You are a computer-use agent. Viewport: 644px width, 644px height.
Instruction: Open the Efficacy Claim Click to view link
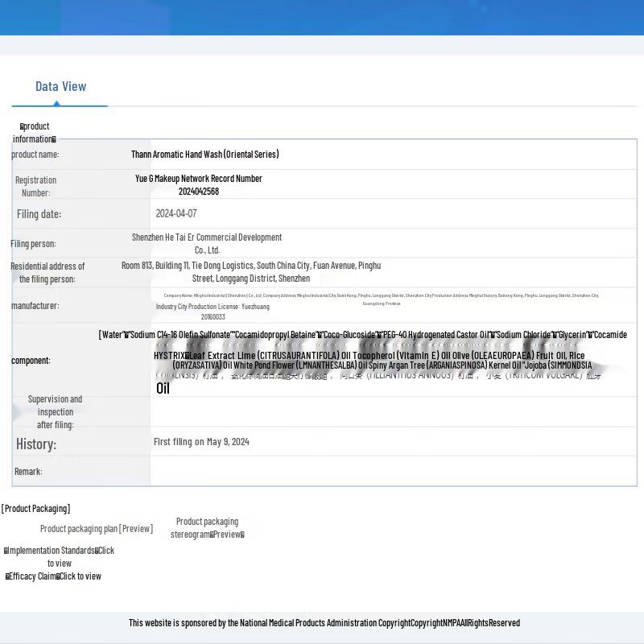click(53, 576)
